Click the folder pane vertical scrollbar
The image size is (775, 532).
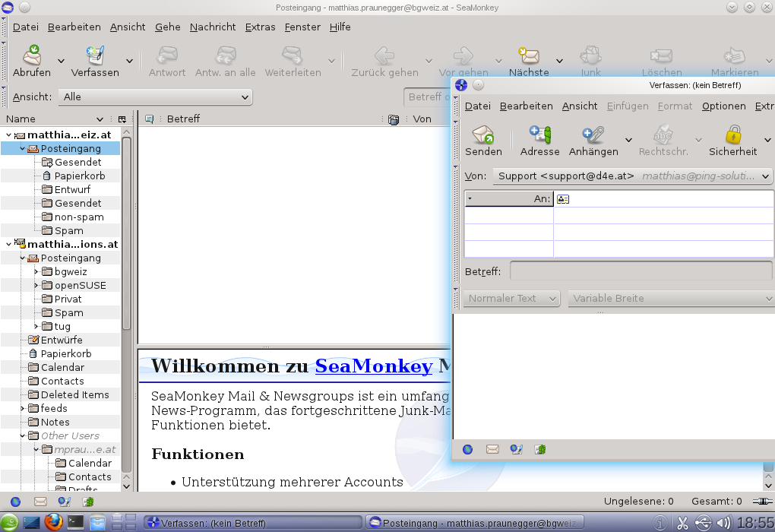tap(126, 234)
